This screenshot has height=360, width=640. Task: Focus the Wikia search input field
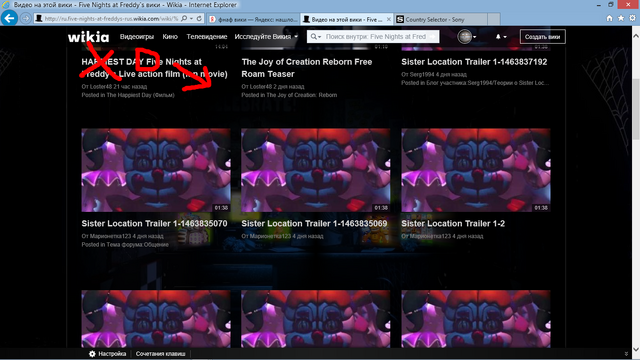(376, 37)
